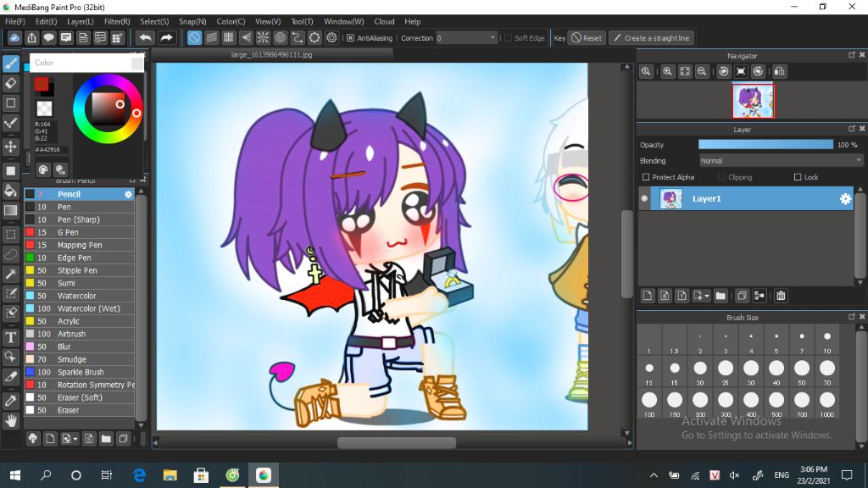Add a new layer folder
This screenshot has height=488, width=868.
point(721,296)
